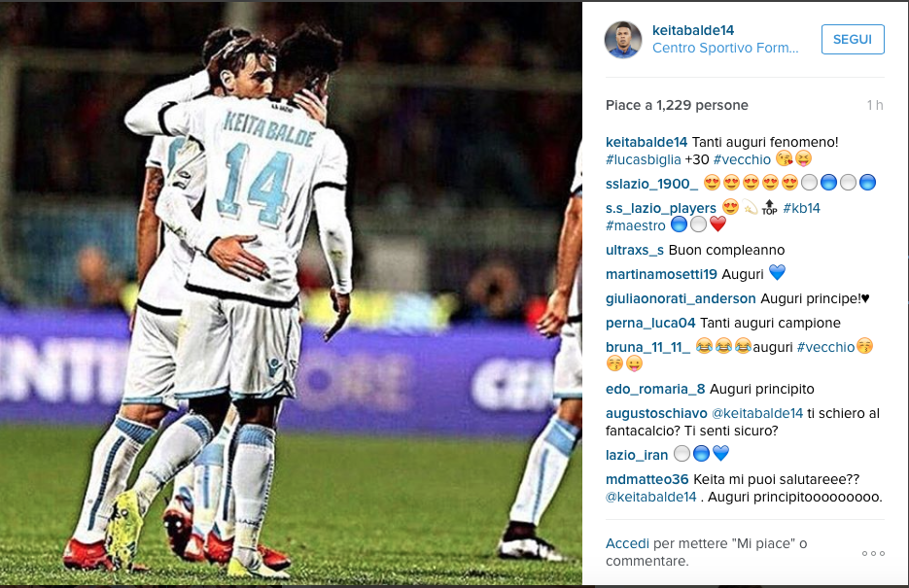Click Accedi to log in
Viewport: 909px width, 588px height.
coord(627,544)
